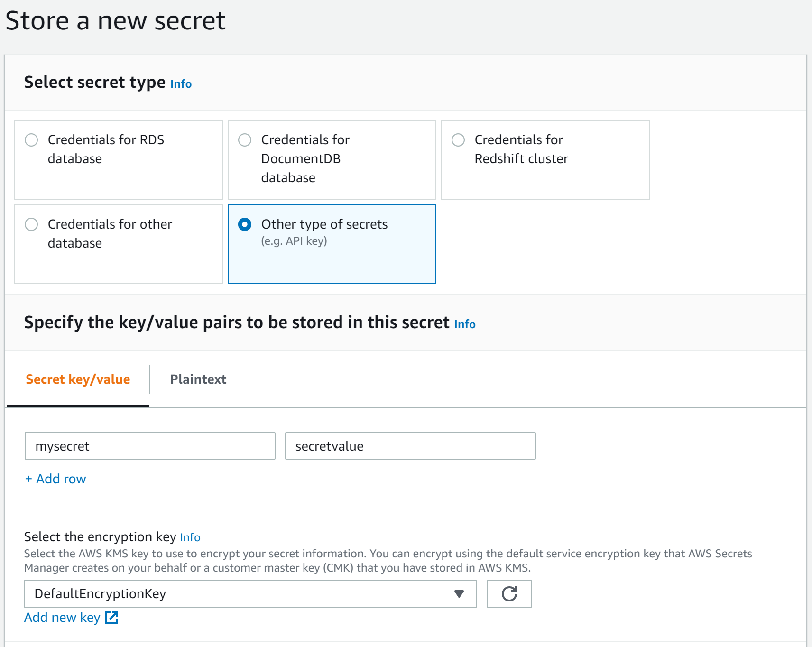Click Add row below the key/value fields
This screenshot has width=812, height=647.
[55, 479]
